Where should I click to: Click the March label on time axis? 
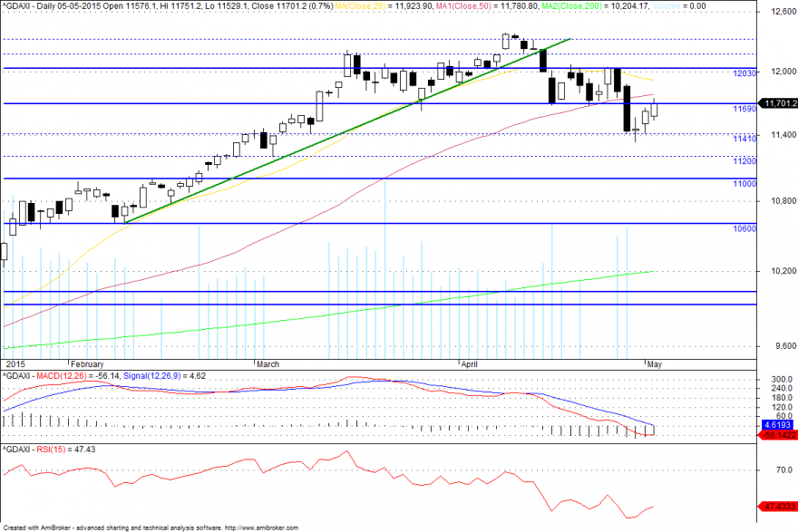[268, 364]
